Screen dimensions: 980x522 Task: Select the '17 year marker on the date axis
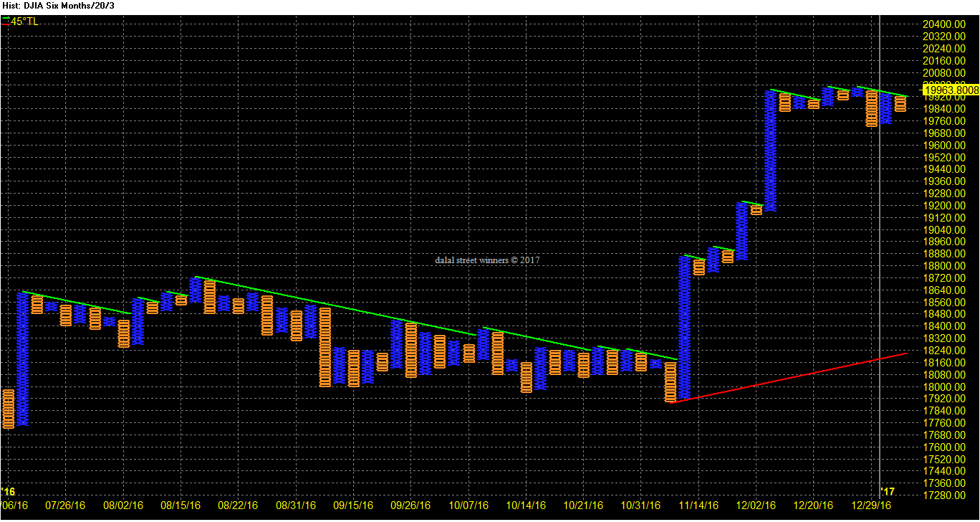[x=888, y=491]
